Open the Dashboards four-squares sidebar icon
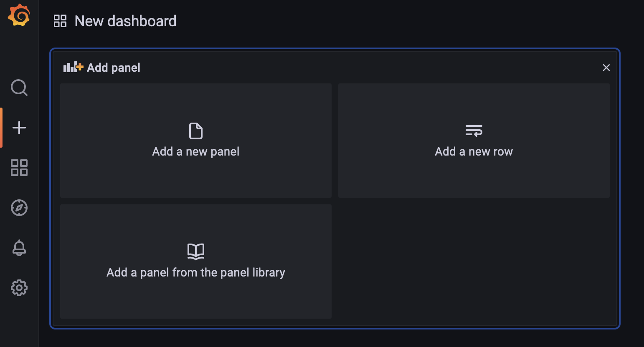Image resolution: width=644 pixels, height=347 pixels. [19, 168]
